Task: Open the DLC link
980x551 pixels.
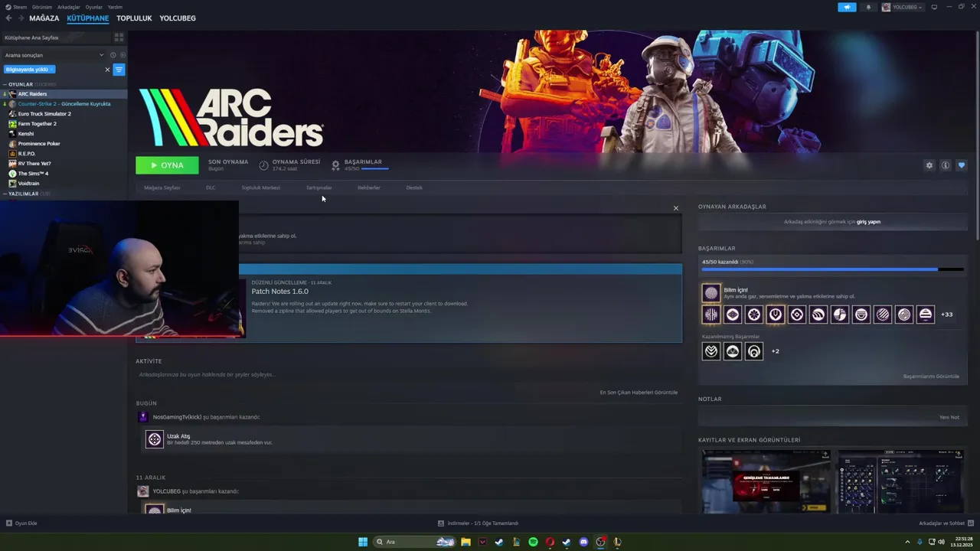Action: (211, 187)
